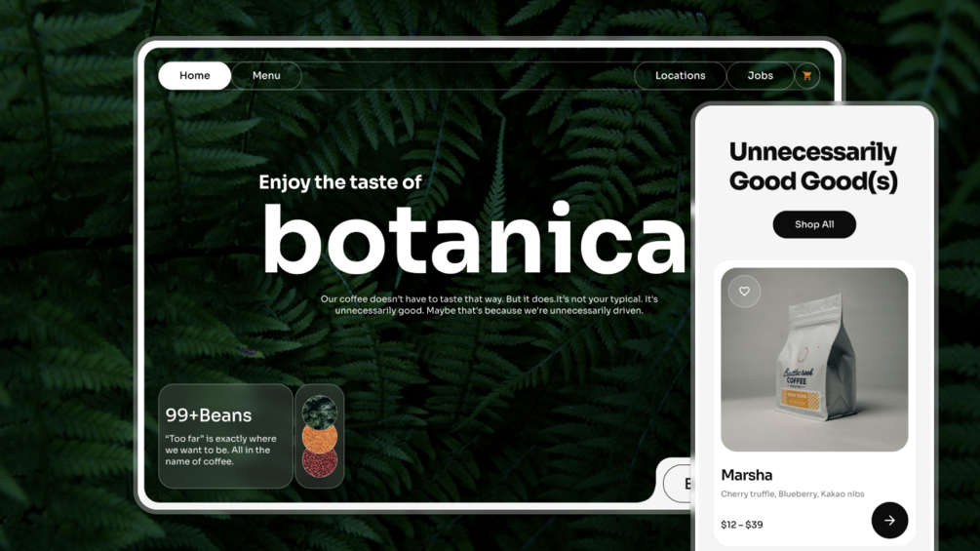Image resolution: width=980 pixels, height=551 pixels.
Task: Click the partially hidden bottom-right pill button
Action: [678, 484]
